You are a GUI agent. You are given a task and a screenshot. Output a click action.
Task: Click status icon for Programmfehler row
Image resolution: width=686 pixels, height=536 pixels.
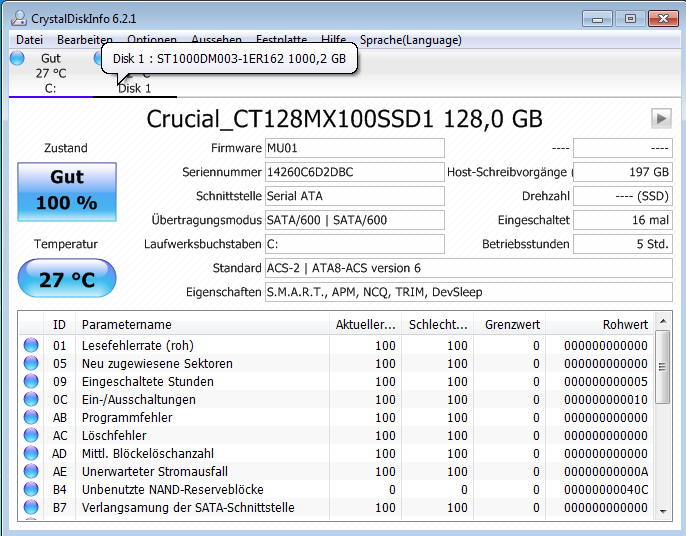[31, 417]
